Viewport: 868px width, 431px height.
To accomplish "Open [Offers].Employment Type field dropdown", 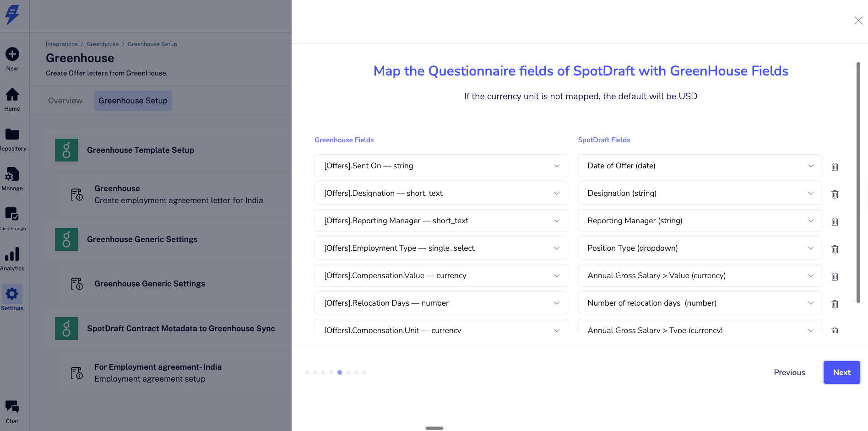I will point(441,248).
